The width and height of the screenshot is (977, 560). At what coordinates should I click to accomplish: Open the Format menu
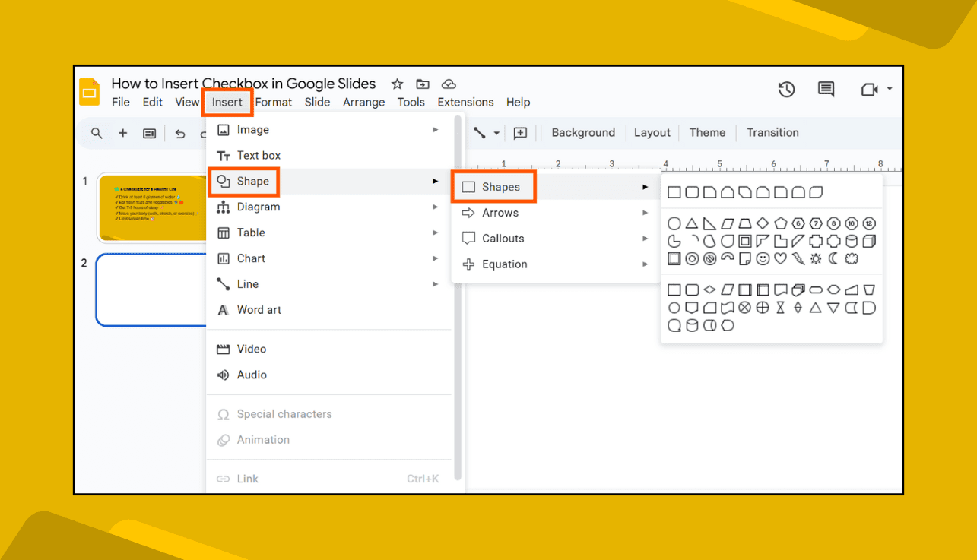point(273,102)
